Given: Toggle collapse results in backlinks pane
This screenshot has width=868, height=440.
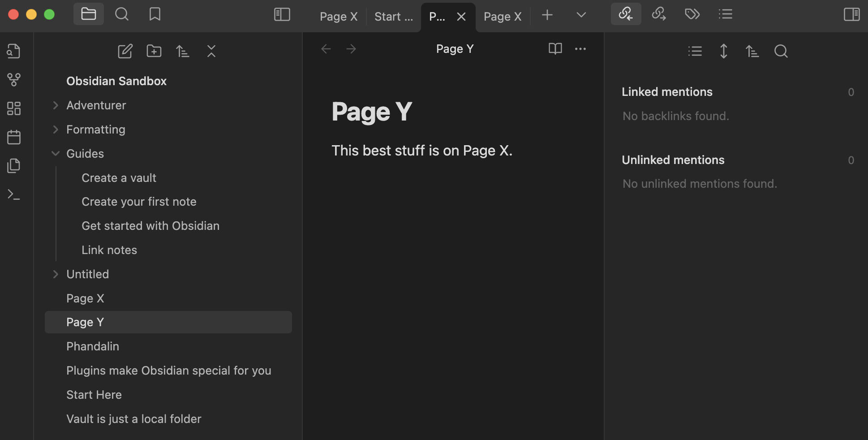Looking at the screenshot, I should point(695,51).
